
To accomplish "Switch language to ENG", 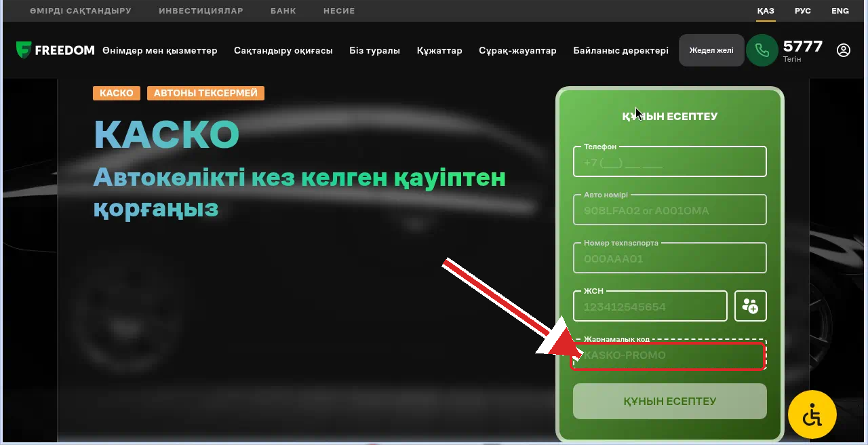I will point(840,11).
